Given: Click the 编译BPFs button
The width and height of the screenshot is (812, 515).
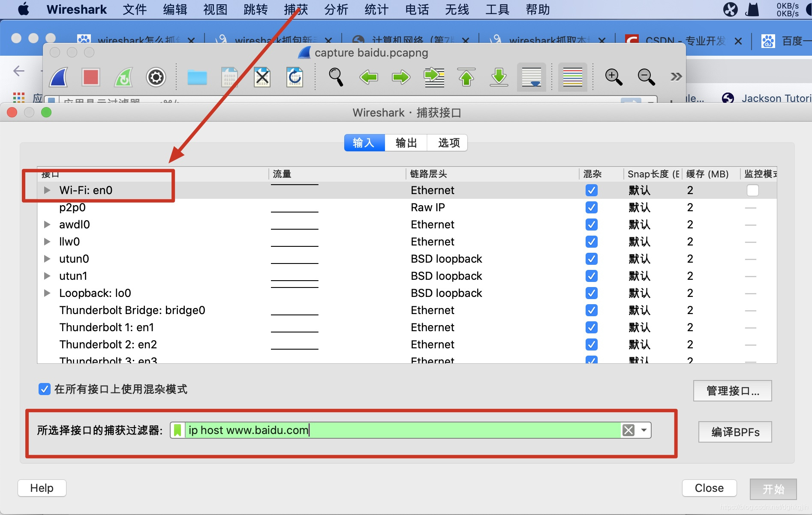Looking at the screenshot, I should [x=735, y=432].
